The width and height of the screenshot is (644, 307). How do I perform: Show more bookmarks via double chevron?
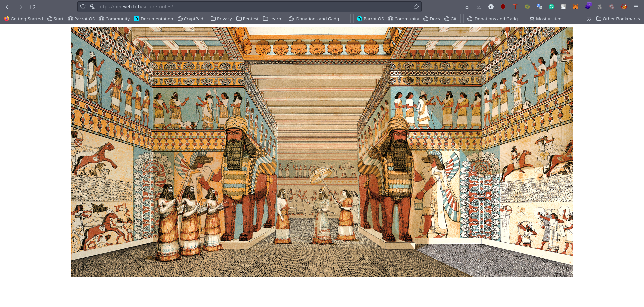pos(589,19)
